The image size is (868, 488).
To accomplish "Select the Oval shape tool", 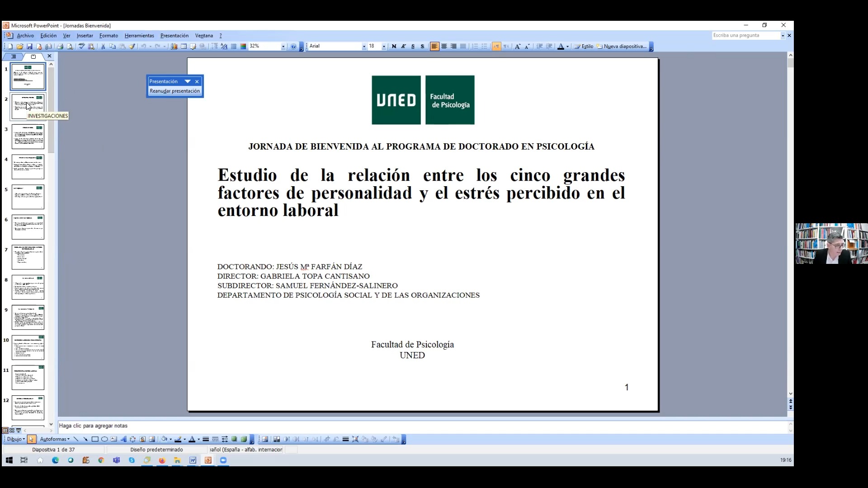I will click(104, 439).
